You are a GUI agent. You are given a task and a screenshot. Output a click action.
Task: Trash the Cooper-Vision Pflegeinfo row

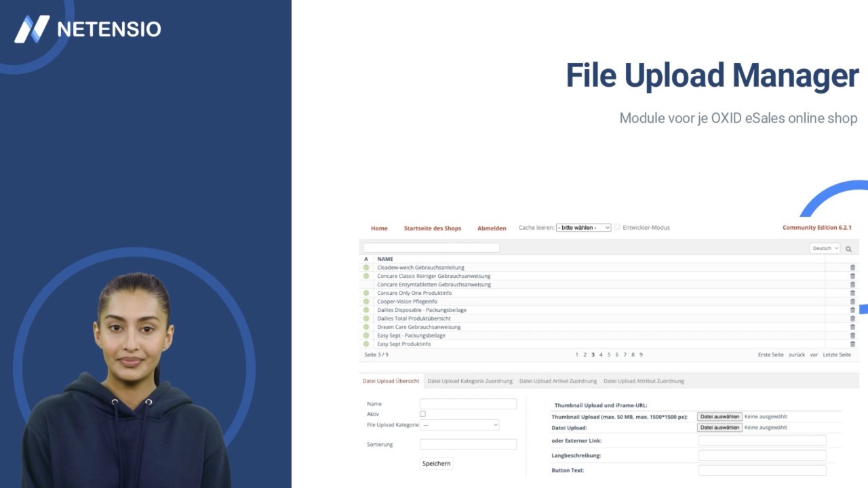852,302
